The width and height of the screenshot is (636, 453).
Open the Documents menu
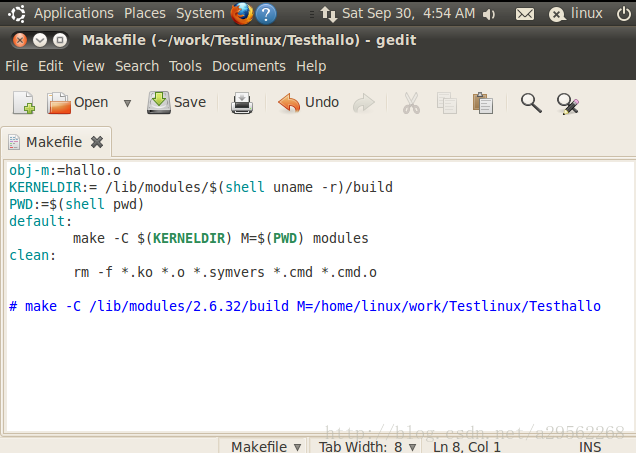click(249, 66)
